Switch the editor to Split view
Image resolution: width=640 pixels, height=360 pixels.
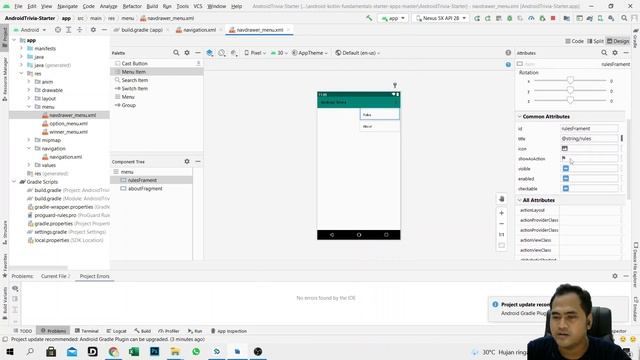tap(595, 41)
